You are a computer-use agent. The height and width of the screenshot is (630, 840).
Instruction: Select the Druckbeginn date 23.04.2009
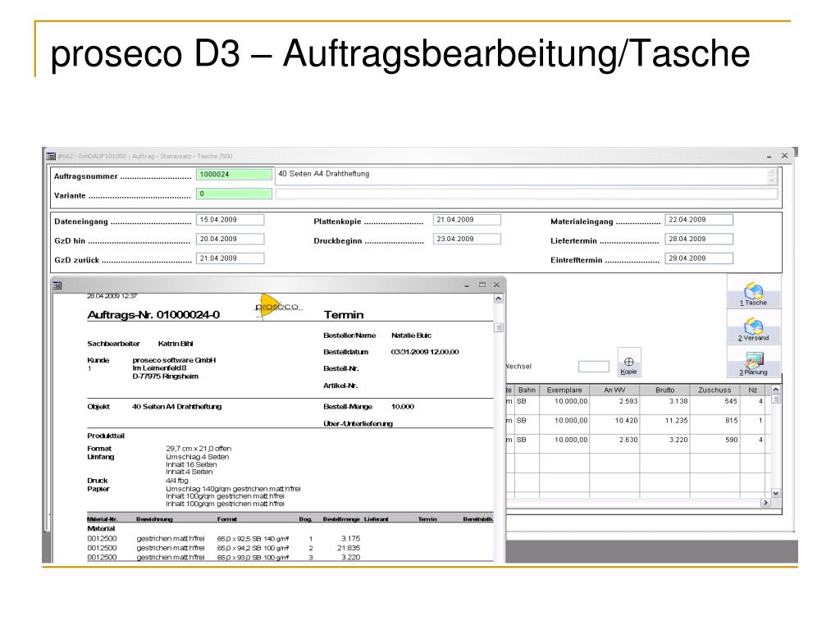pos(467,239)
